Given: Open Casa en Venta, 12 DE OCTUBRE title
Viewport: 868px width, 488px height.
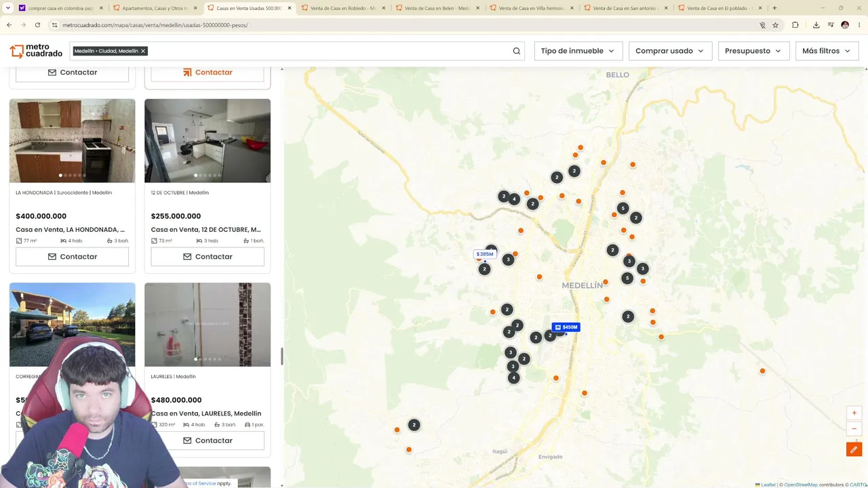Looking at the screenshot, I should (206, 230).
